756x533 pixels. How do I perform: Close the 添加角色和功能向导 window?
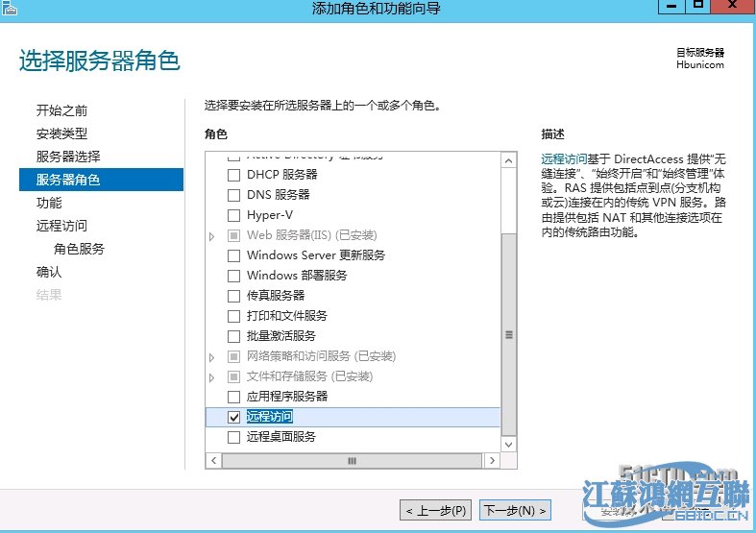tap(733, 6)
